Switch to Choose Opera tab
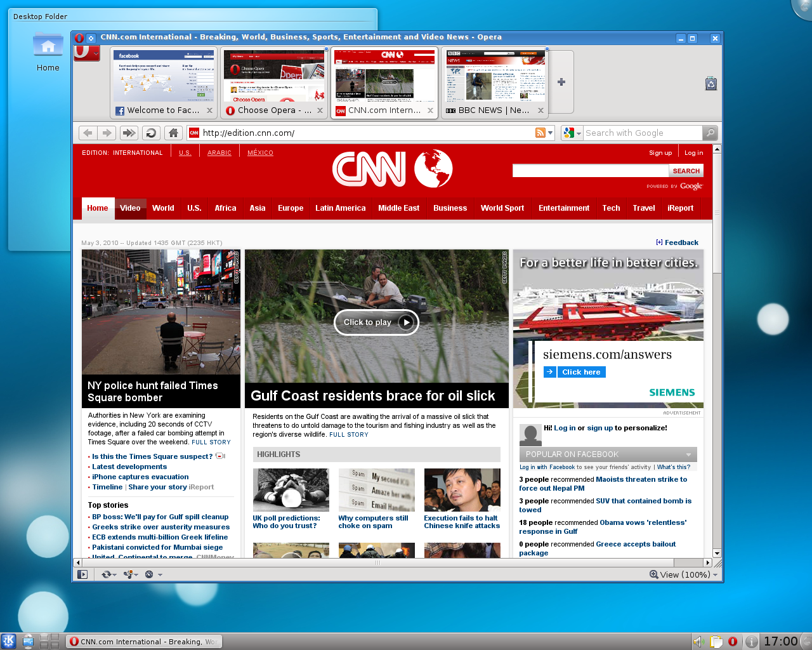812x650 pixels. [275, 82]
